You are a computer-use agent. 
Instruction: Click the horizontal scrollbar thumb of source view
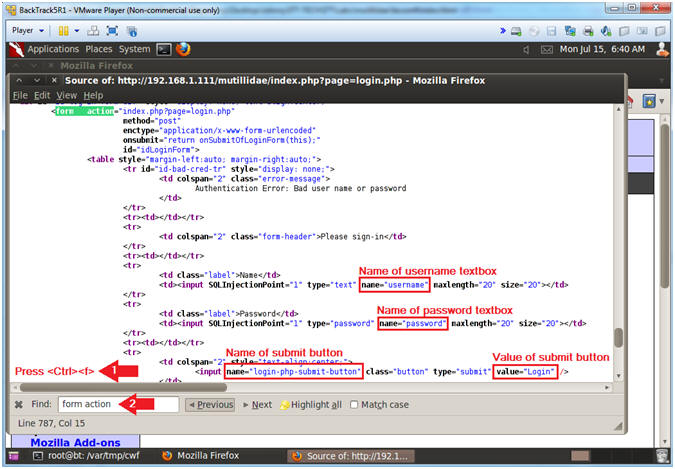pyautogui.click(x=123, y=388)
